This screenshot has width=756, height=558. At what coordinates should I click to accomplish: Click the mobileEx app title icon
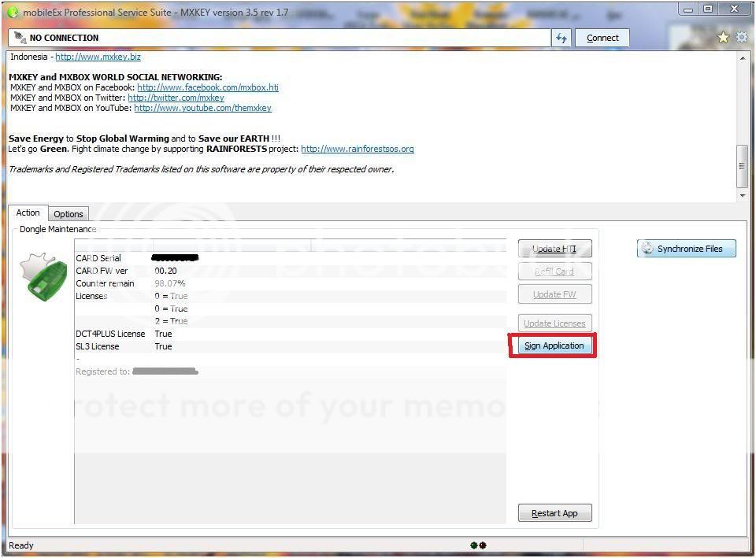[x=13, y=12]
